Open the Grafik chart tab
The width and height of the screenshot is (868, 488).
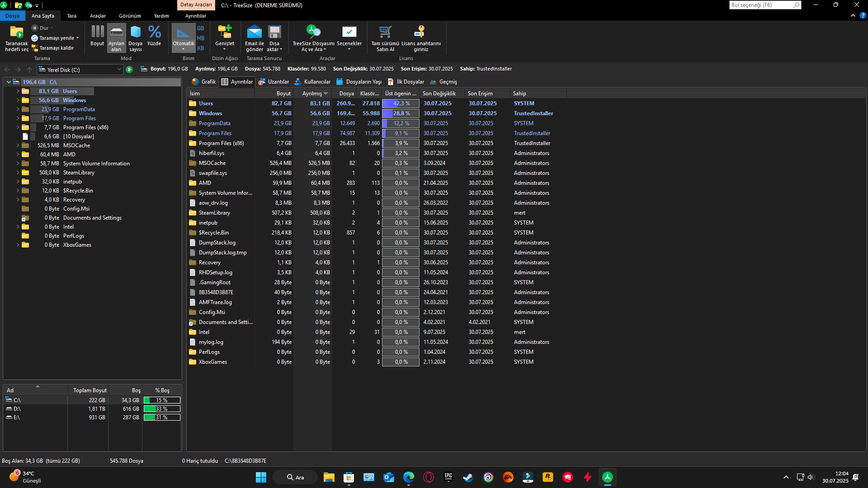[x=203, y=82]
